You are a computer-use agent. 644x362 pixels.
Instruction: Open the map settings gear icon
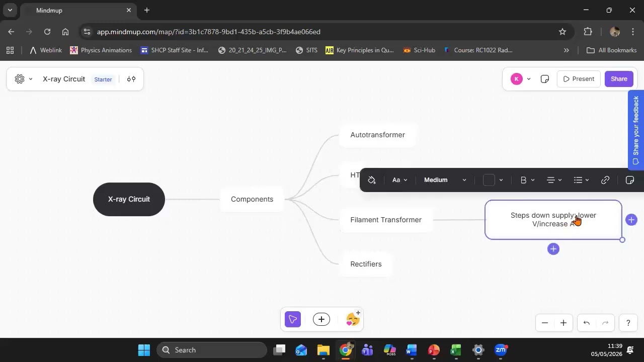coord(20,79)
